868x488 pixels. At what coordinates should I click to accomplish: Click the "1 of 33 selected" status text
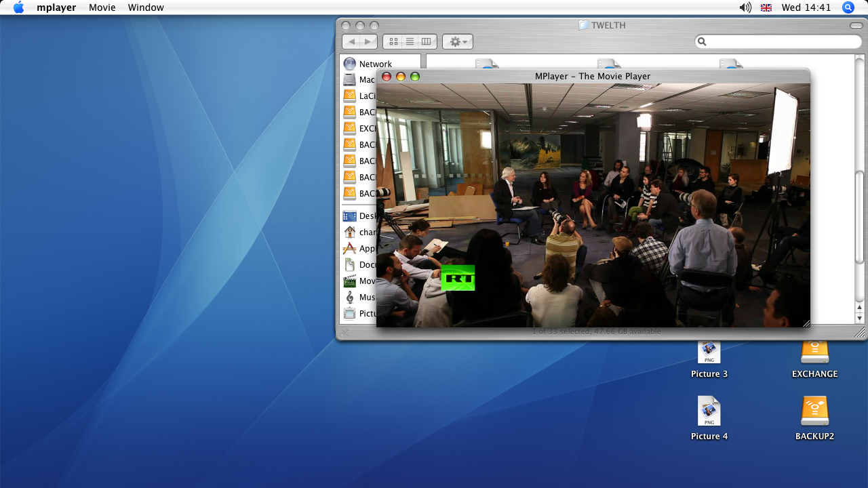(561, 332)
